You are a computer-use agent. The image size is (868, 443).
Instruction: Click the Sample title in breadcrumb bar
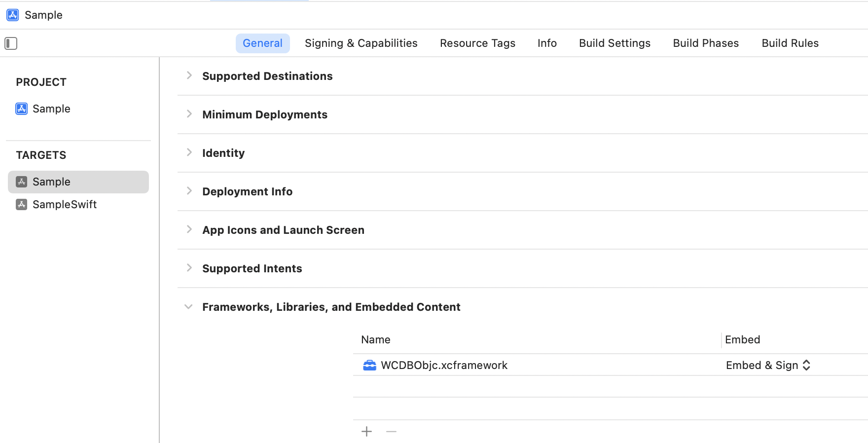(x=43, y=15)
